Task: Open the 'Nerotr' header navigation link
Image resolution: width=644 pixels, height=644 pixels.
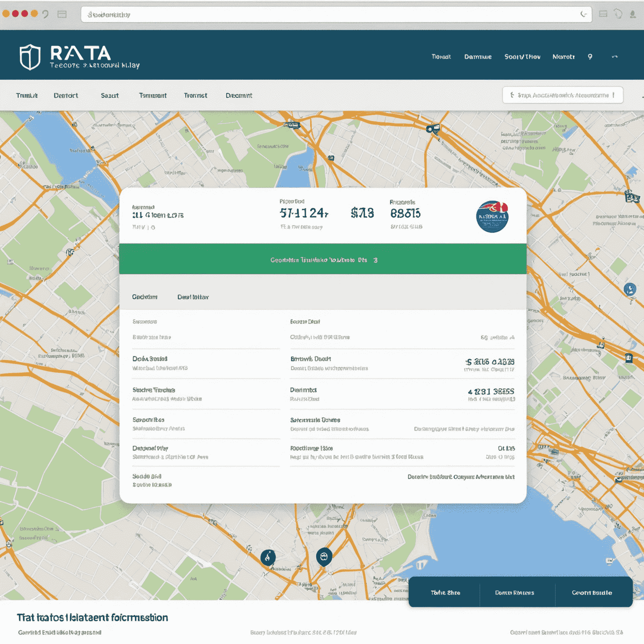Action: pyautogui.click(x=563, y=57)
